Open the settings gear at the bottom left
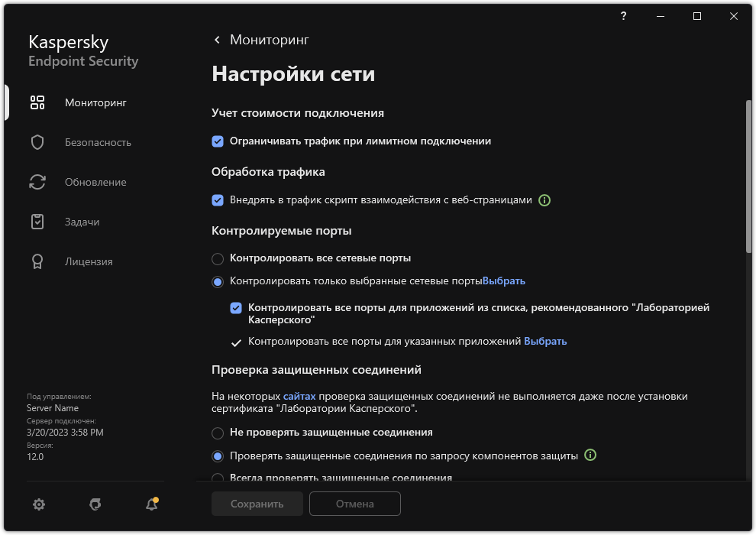 38,504
